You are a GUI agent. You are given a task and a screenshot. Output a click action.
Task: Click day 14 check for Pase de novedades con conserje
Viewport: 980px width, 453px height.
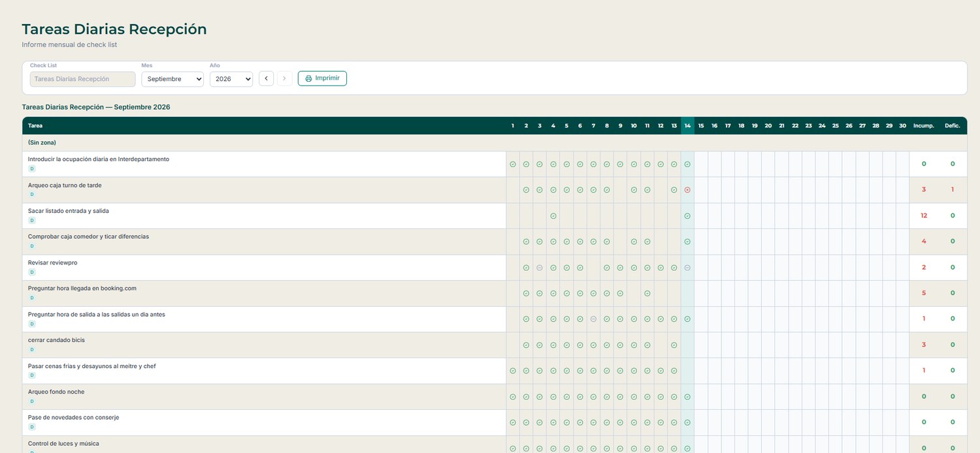[687, 422]
